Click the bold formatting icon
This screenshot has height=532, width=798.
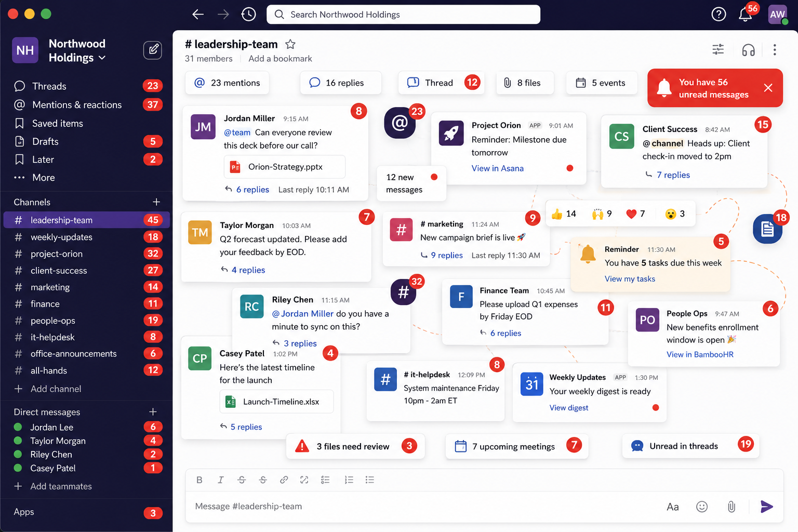pos(199,480)
